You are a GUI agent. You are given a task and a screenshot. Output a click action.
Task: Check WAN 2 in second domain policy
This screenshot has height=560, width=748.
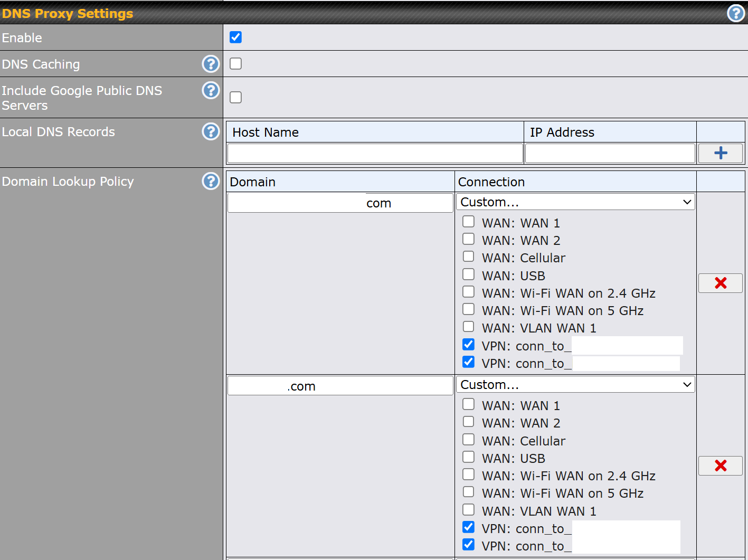(468, 421)
